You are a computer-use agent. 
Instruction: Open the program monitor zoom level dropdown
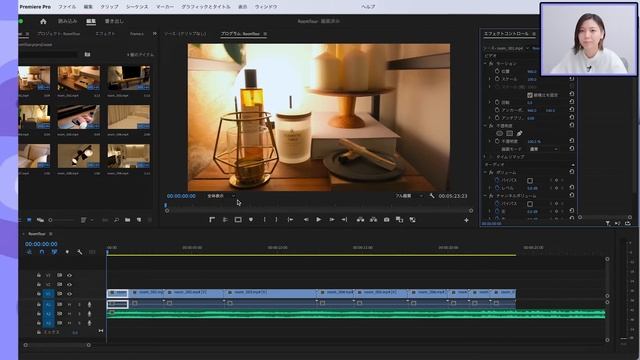coord(221,196)
